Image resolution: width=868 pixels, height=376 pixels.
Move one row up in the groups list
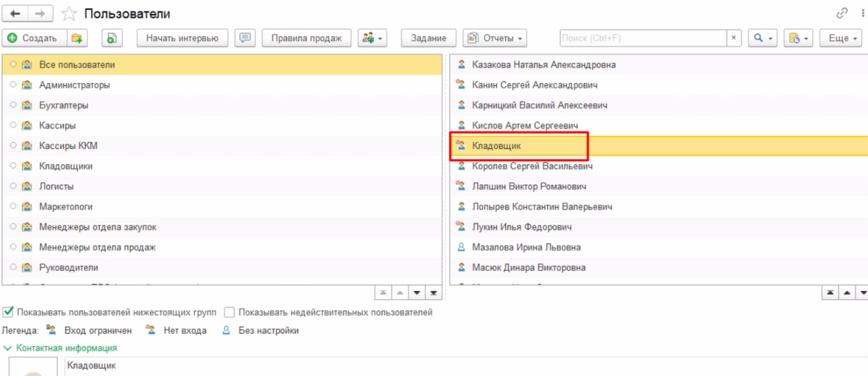click(400, 292)
